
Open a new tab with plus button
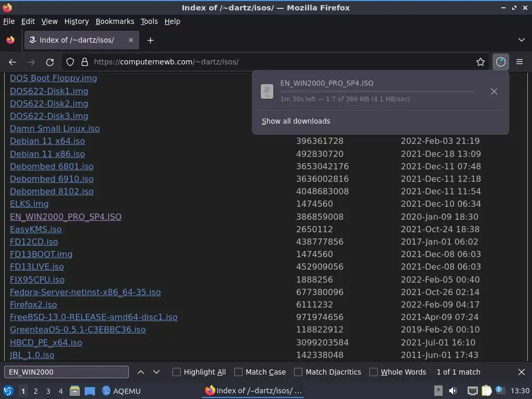[150, 41]
